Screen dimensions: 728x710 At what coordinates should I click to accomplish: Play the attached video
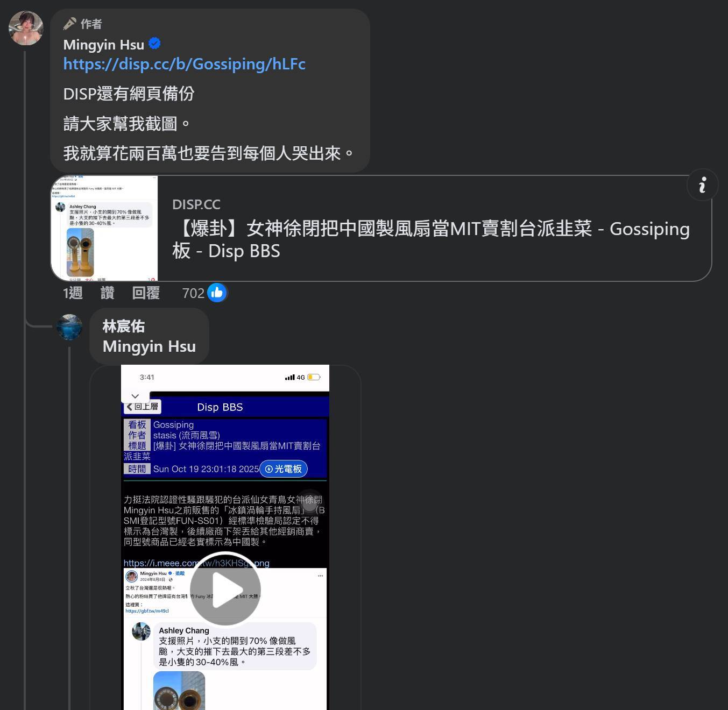point(225,589)
